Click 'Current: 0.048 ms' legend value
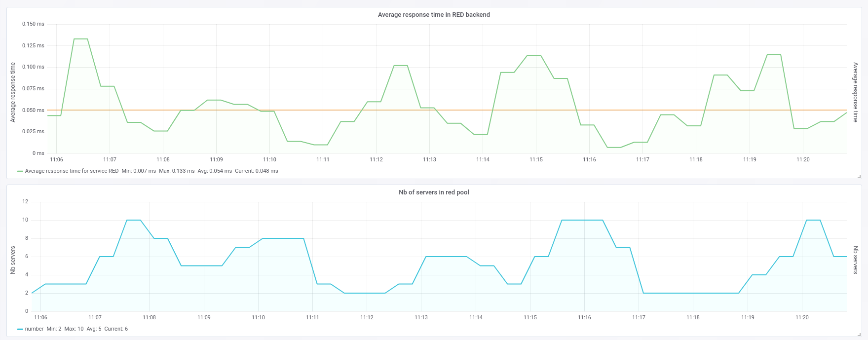This screenshot has width=868, height=340. coord(257,171)
